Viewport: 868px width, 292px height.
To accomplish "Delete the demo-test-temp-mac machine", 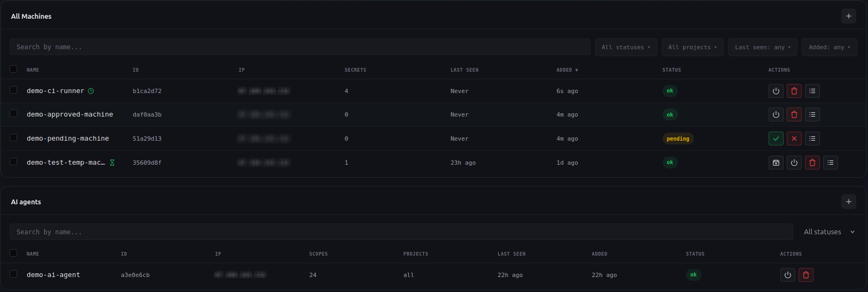I will [812, 163].
